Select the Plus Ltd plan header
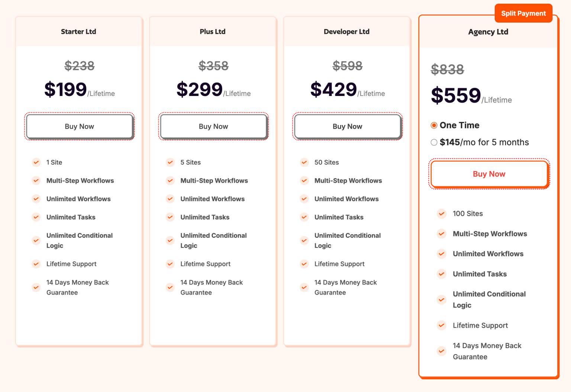571x392 pixels. [x=213, y=32]
